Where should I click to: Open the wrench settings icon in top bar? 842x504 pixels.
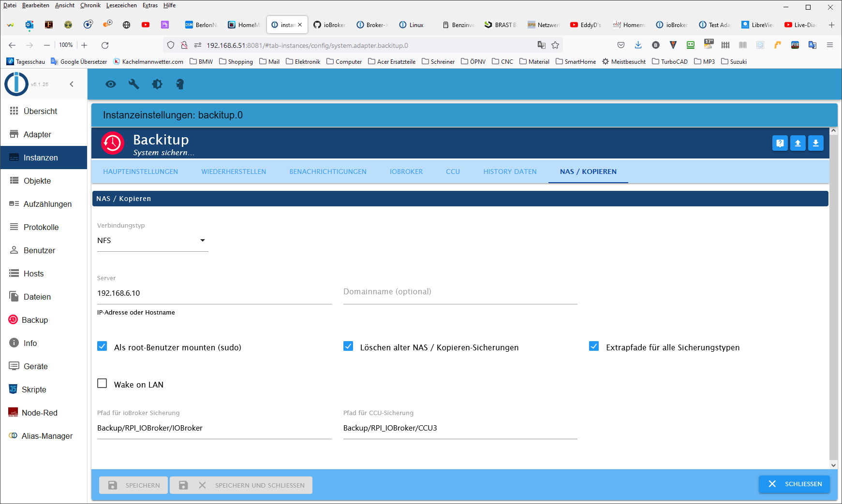tap(134, 84)
